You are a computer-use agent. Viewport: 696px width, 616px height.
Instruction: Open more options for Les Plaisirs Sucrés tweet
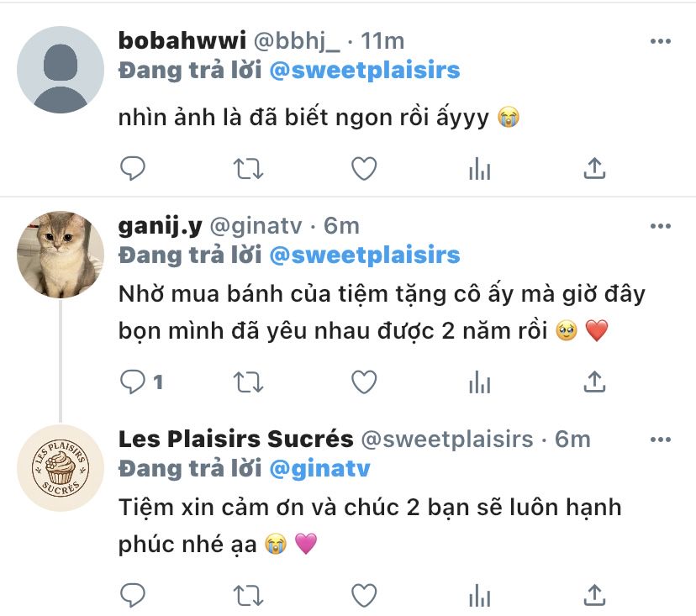660,440
